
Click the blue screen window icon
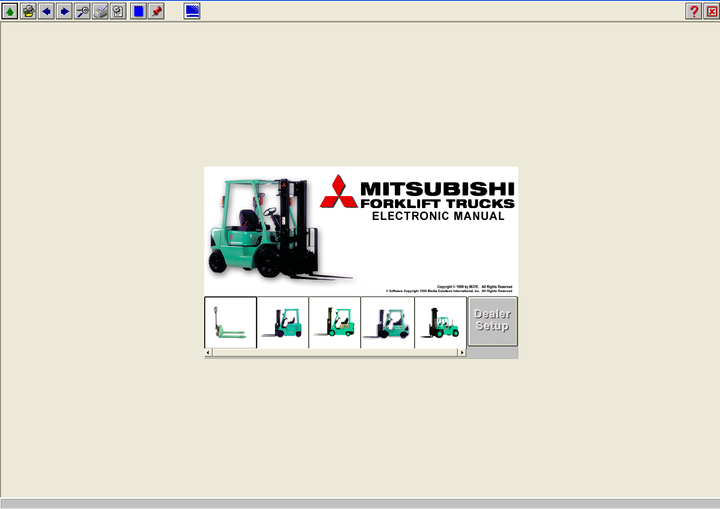tap(192, 11)
